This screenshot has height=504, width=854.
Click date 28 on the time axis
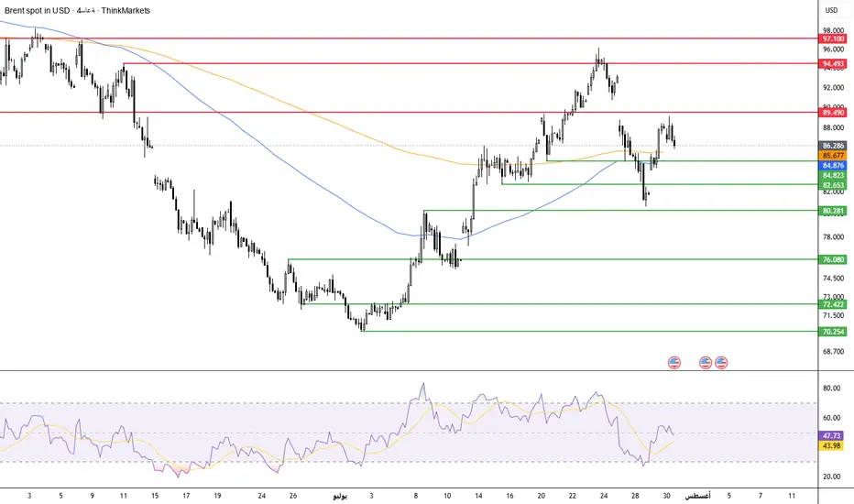[x=635, y=496]
